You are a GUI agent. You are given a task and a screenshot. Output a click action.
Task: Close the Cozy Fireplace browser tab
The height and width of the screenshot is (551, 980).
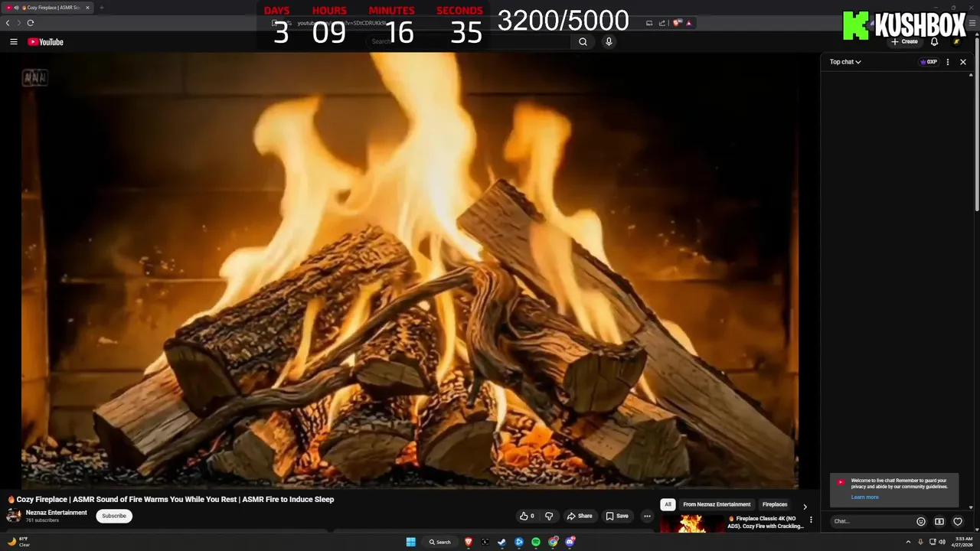tap(87, 8)
